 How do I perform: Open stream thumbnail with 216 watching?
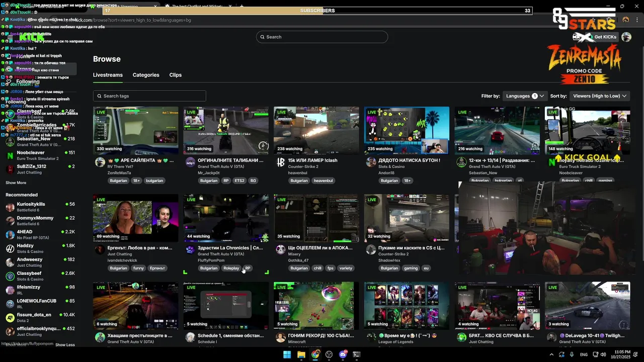(x=497, y=130)
